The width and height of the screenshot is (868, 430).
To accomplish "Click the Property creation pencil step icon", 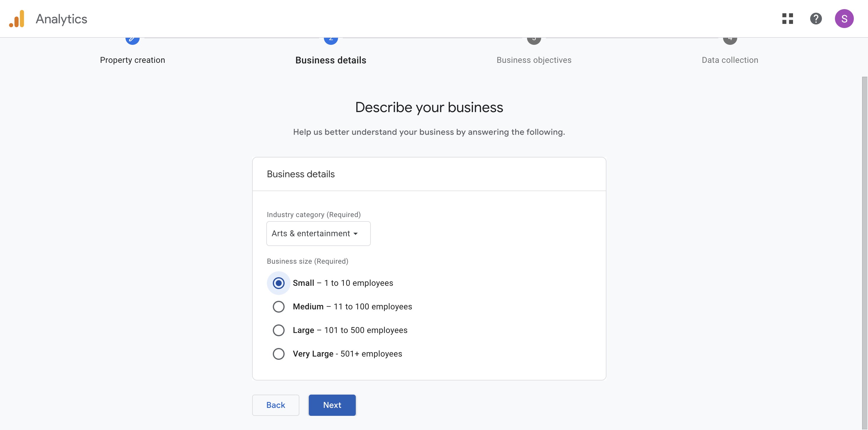I will 133,40.
